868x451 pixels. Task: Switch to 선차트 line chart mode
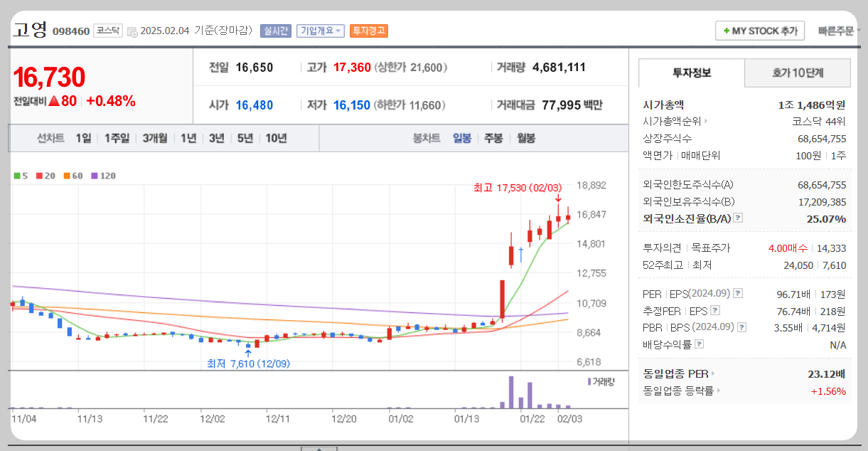(x=51, y=138)
